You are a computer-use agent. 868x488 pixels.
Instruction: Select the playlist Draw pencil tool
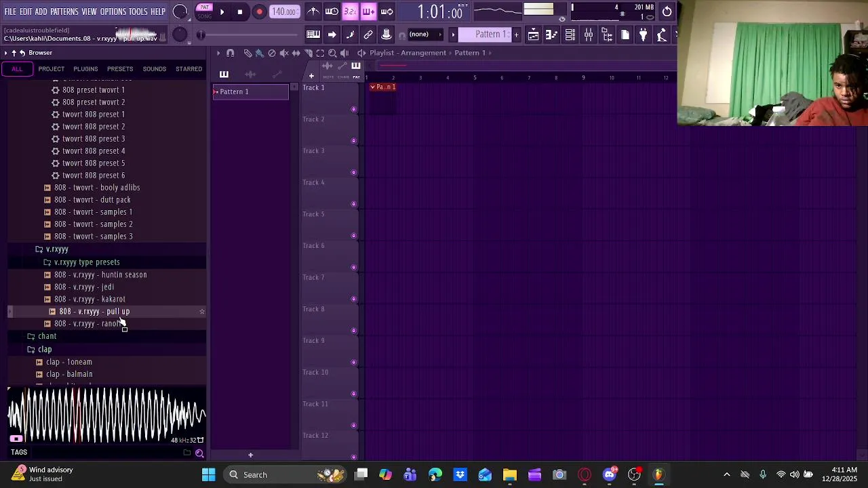click(x=248, y=53)
